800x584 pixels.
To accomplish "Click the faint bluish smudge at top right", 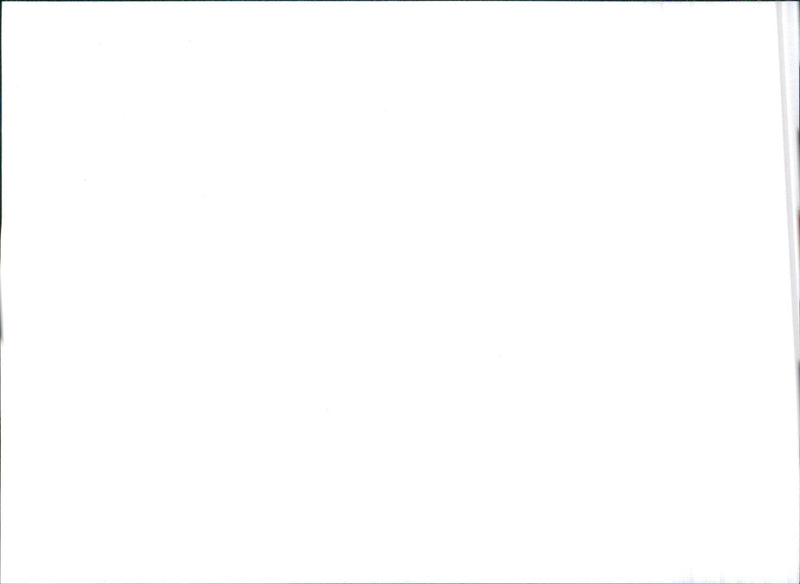I will 663,4.
